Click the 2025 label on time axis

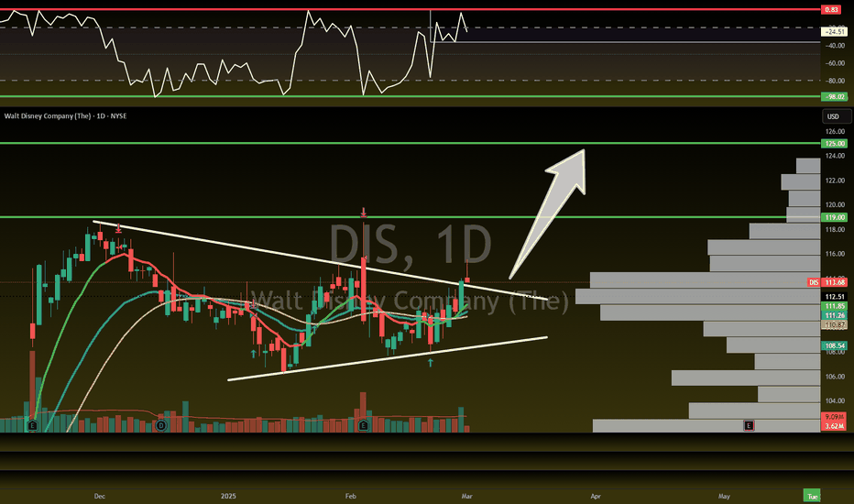click(x=228, y=496)
